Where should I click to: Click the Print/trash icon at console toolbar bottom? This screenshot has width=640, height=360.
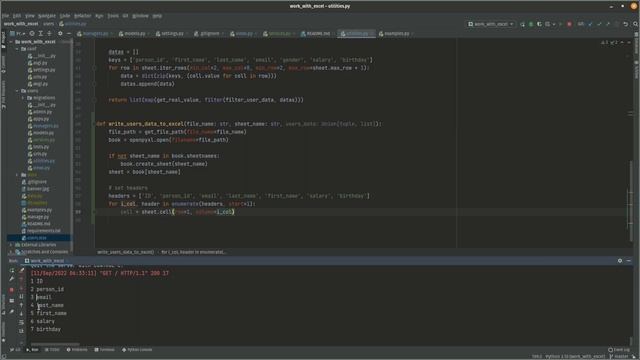22,331
